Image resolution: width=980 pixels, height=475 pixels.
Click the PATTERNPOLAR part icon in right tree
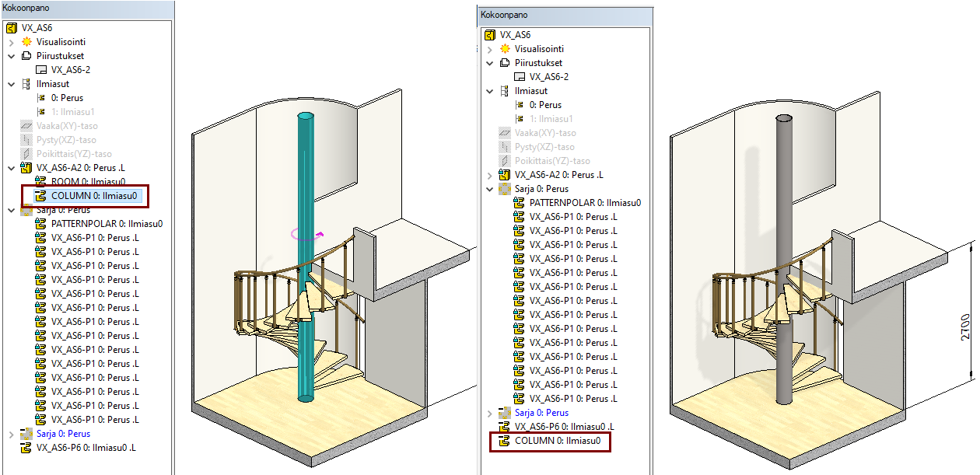click(520, 203)
